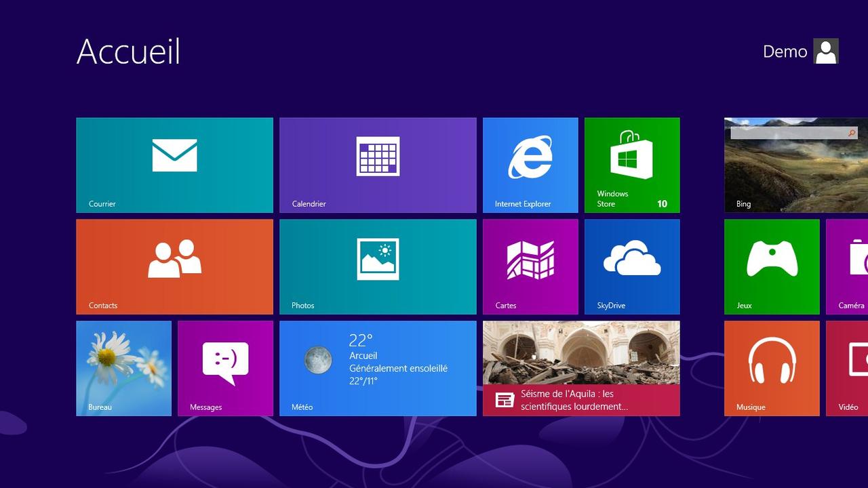Open the Courrier mail tile
868x488 pixels.
(174, 165)
